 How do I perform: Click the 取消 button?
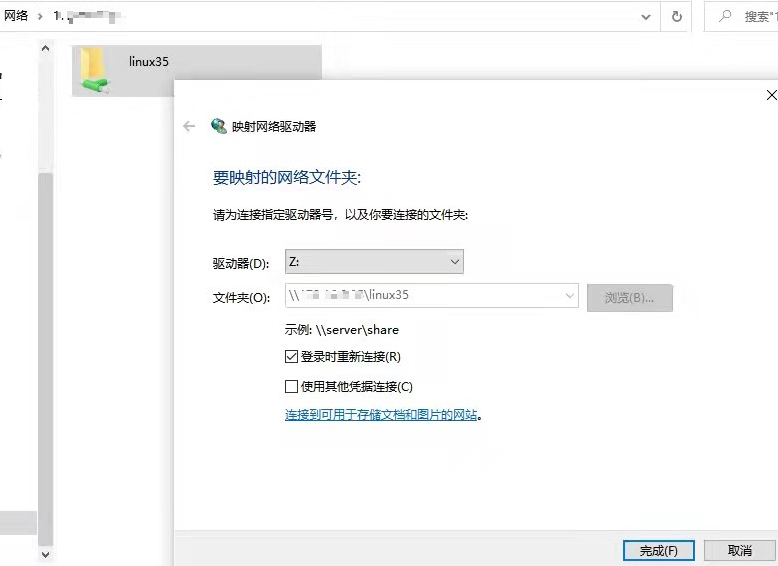(739, 551)
